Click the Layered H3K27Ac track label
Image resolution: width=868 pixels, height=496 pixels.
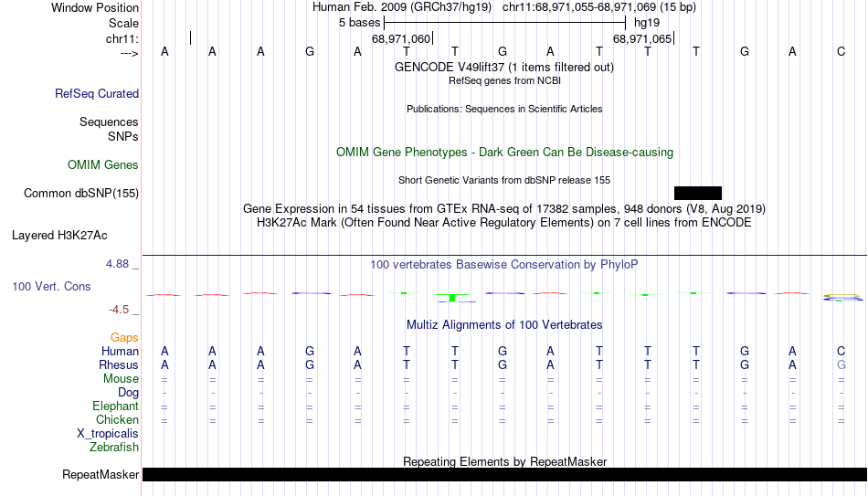(x=59, y=236)
